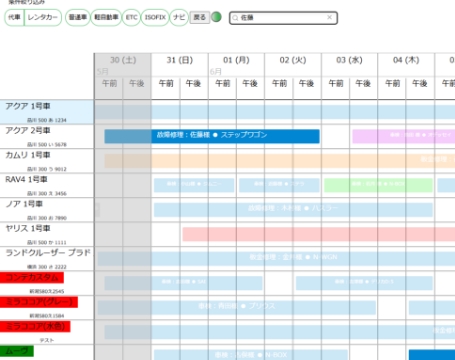Select the 31 (日) date header

(180, 60)
